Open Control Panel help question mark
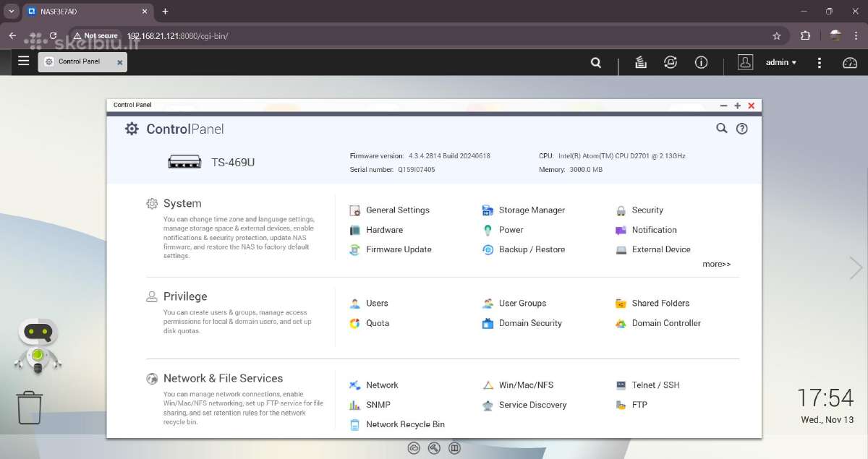 [741, 129]
